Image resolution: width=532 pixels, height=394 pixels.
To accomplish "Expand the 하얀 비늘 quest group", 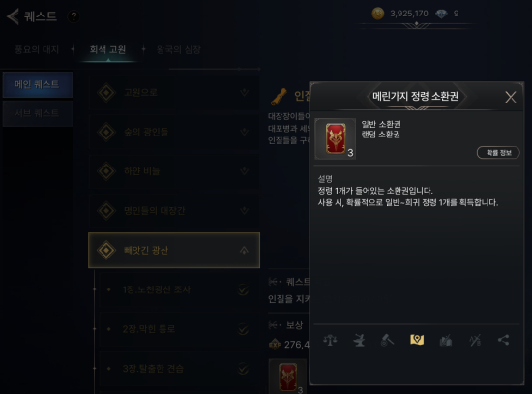I will (x=174, y=171).
